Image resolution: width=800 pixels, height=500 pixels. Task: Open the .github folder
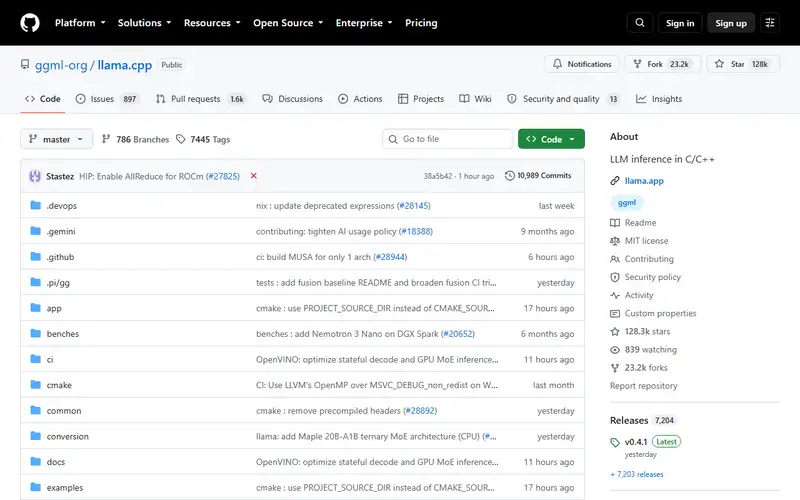(x=60, y=257)
